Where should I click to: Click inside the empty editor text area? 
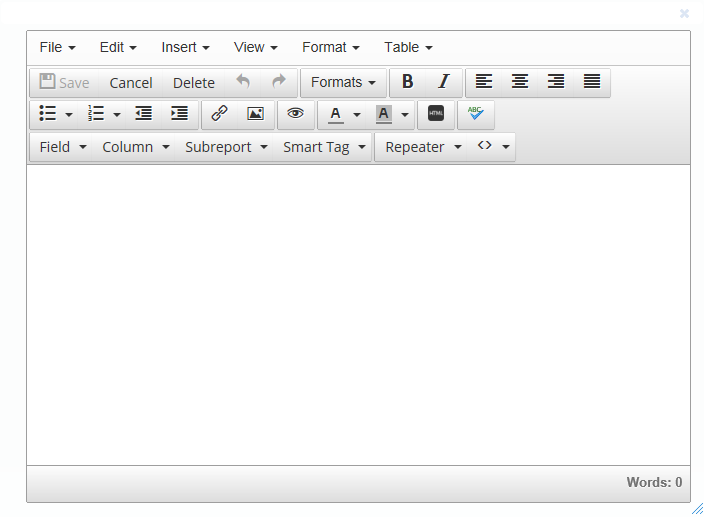(358, 314)
